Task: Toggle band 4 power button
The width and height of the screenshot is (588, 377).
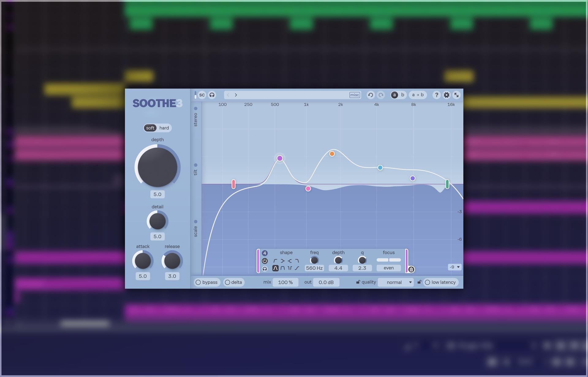Action: 265,261
